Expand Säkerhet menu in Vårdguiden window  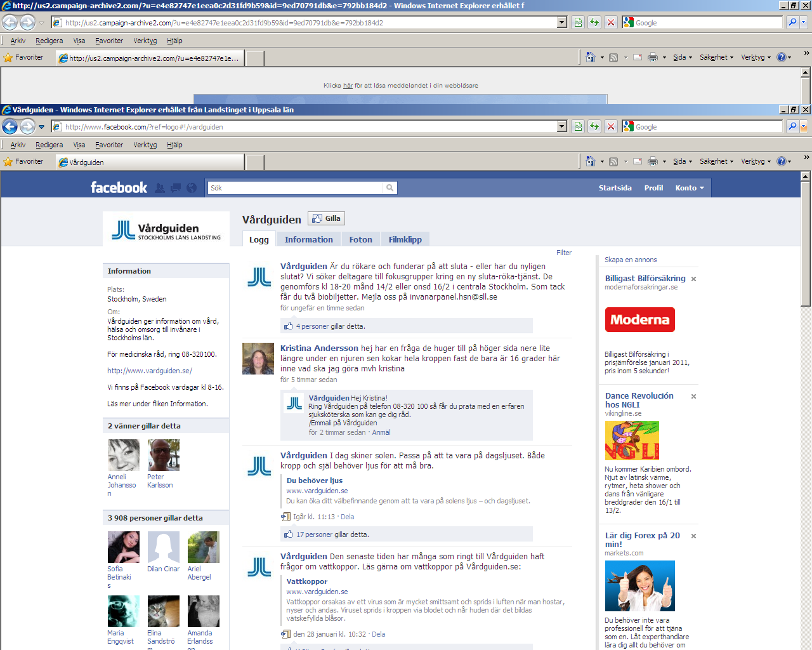coord(716,161)
